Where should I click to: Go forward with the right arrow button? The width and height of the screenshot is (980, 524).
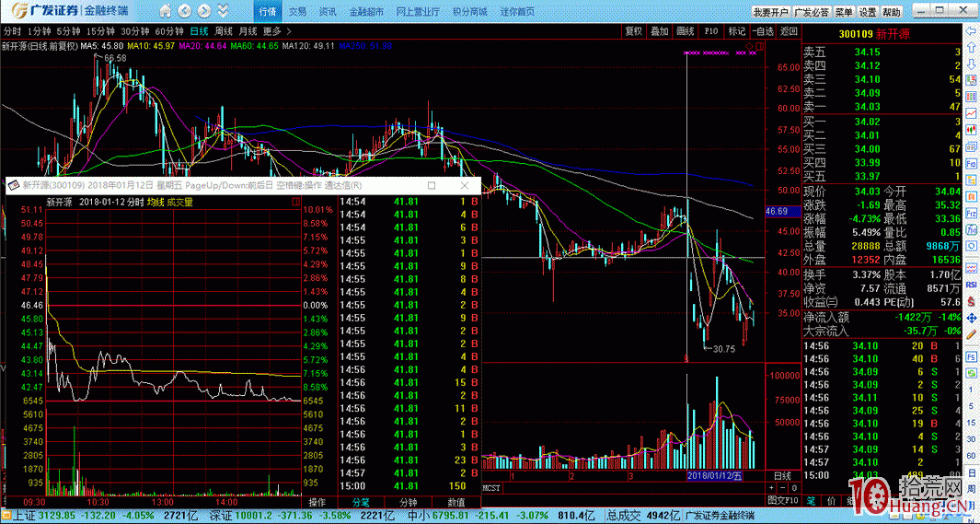pyautogui.click(x=203, y=11)
